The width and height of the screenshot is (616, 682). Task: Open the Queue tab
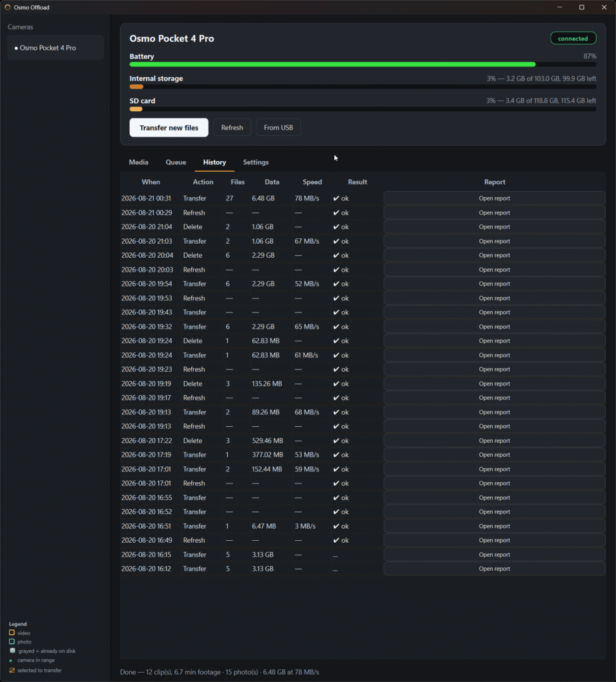pos(176,163)
